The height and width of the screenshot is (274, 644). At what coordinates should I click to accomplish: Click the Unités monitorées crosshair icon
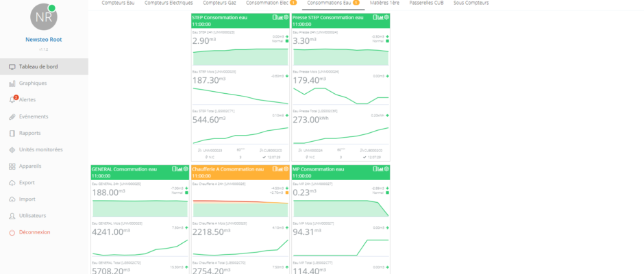(12, 150)
